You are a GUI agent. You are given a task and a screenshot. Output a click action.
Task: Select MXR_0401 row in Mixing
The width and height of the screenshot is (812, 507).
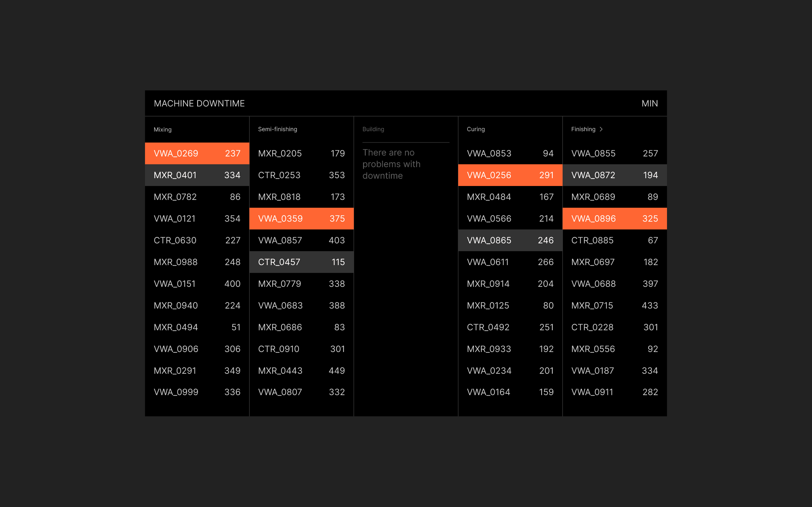tap(197, 175)
